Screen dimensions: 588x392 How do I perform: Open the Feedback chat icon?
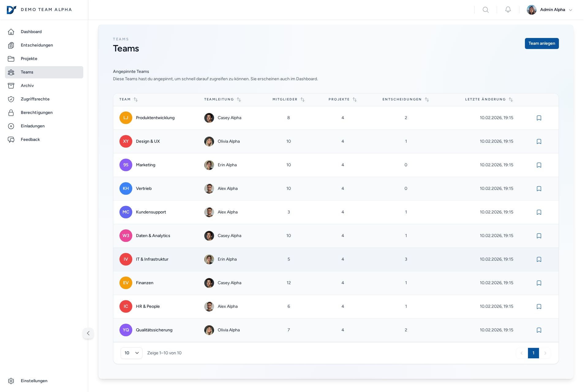click(11, 140)
